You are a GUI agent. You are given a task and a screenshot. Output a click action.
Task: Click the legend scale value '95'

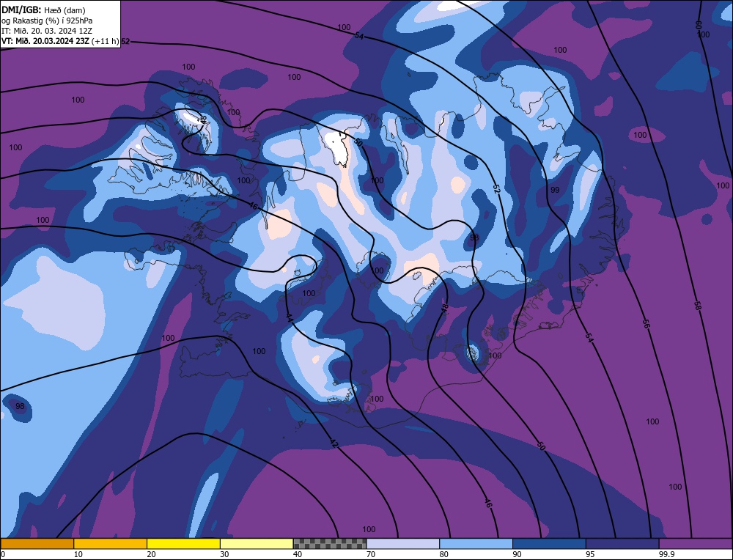pyautogui.click(x=590, y=554)
